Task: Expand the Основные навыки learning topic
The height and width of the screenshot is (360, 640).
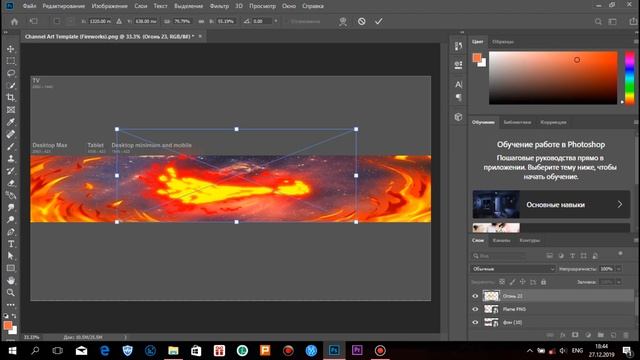Action: (551, 204)
